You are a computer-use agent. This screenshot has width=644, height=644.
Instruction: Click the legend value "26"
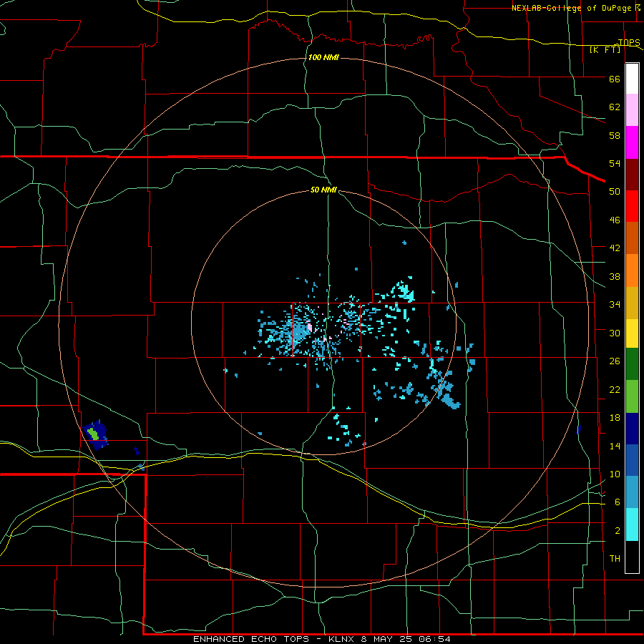click(615, 361)
